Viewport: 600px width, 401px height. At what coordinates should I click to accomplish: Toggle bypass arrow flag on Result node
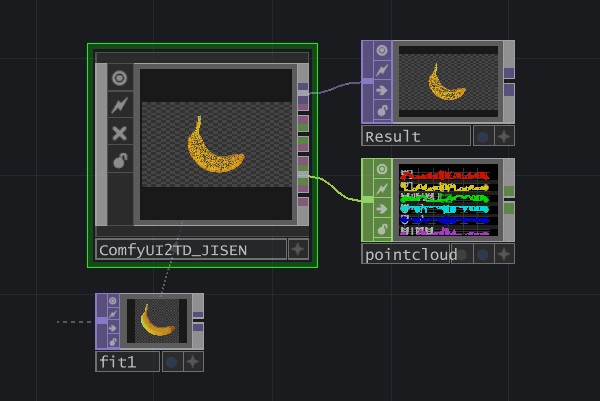point(382,90)
